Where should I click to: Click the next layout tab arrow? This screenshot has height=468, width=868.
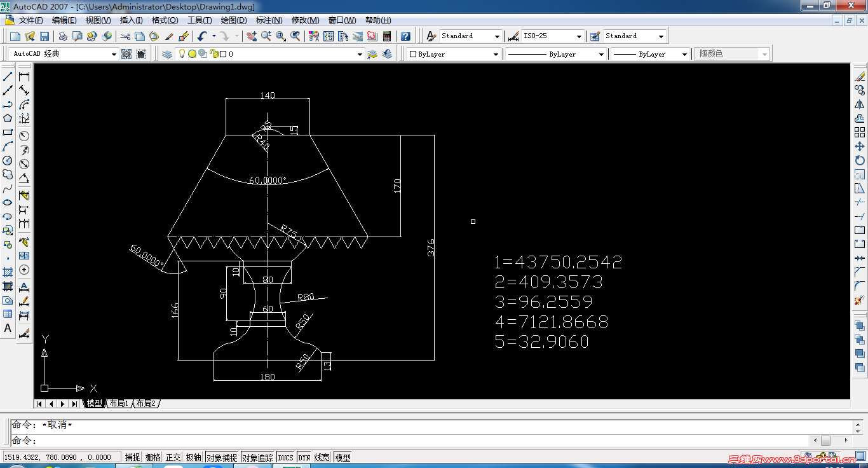coord(63,404)
